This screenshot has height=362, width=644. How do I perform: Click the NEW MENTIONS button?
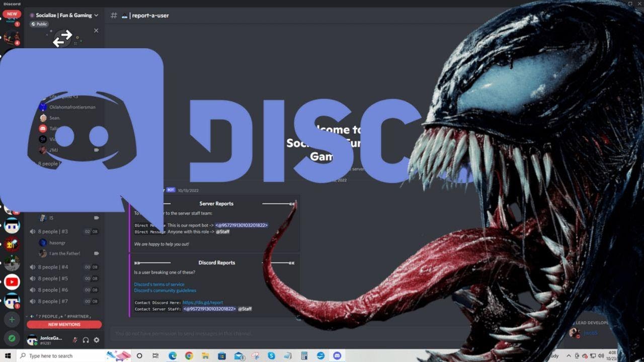pos(64,324)
